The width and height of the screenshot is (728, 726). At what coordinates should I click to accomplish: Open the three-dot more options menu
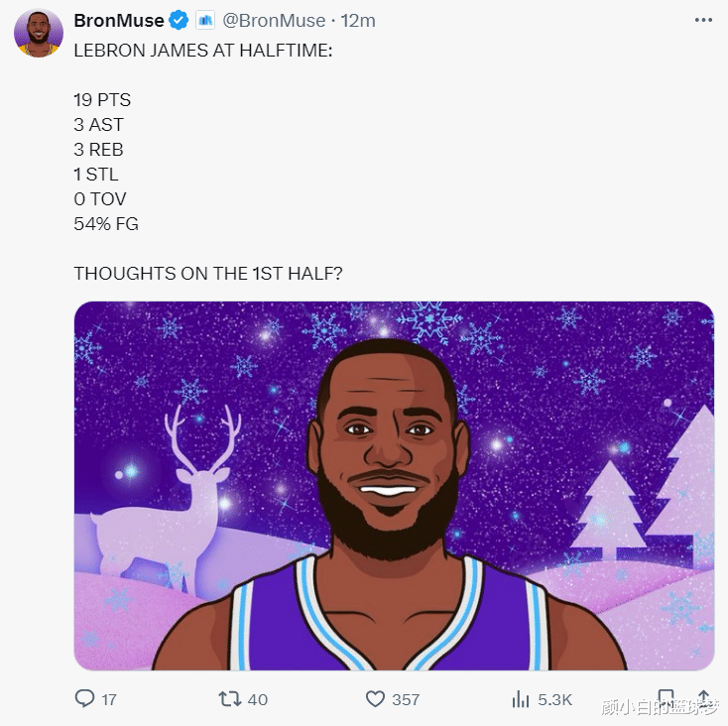(x=703, y=20)
